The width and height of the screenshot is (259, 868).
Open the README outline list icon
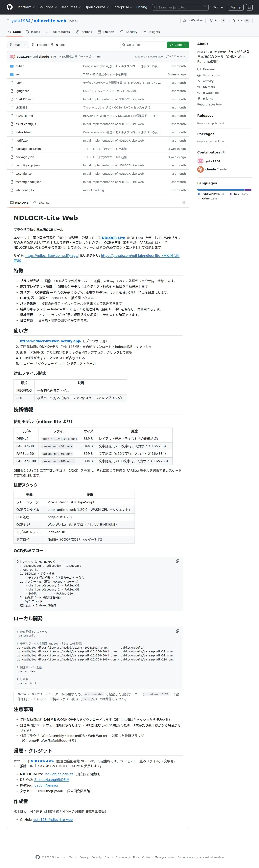tap(184, 202)
